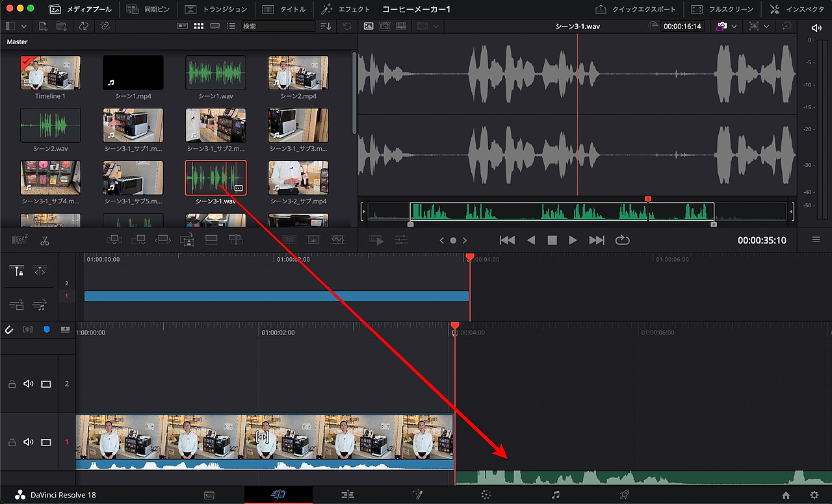Open the viewer tools sliders icon
Viewport: 832px width, 504px height.
[x=402, y=240]
